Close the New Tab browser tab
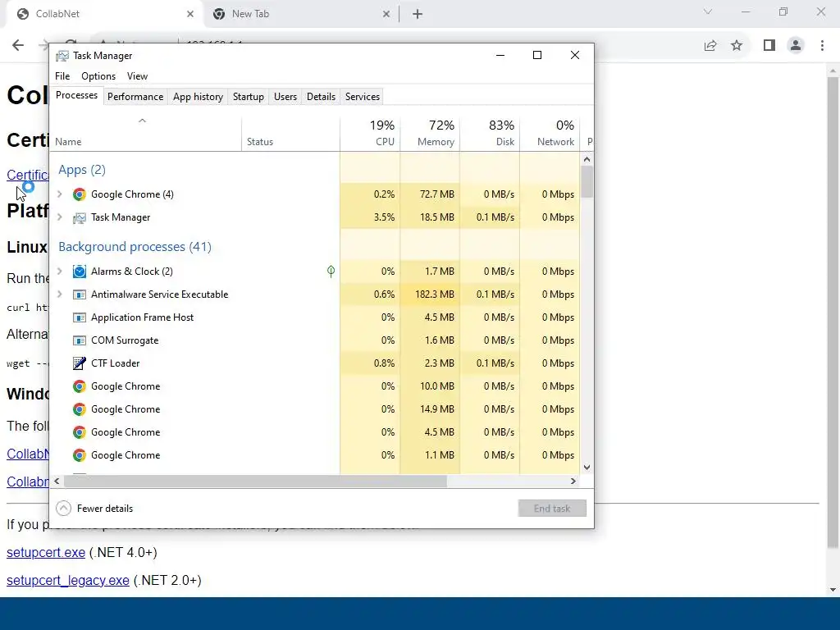This screenshot has width=840, height=630. coord(386,15)
